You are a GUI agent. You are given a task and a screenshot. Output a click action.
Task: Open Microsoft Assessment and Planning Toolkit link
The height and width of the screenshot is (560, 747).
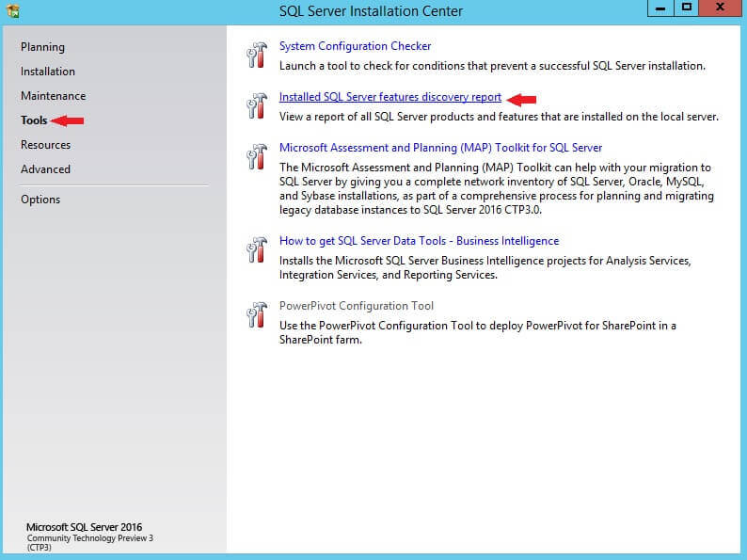440,148
